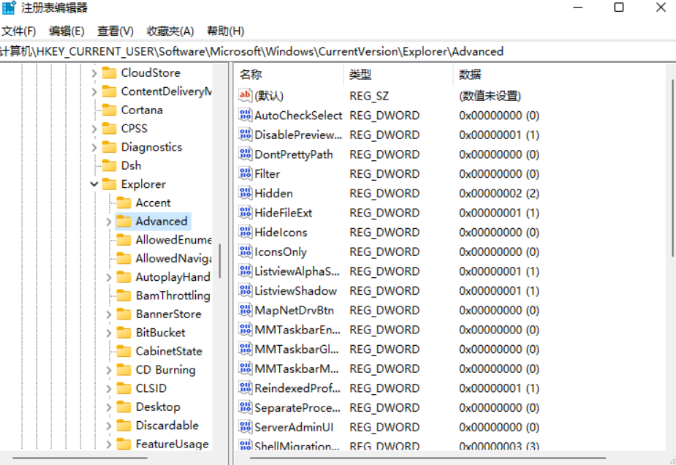676x465 pixels.
Task: Collapse the Explorer tree node
Action: click(x=94, y=185)
